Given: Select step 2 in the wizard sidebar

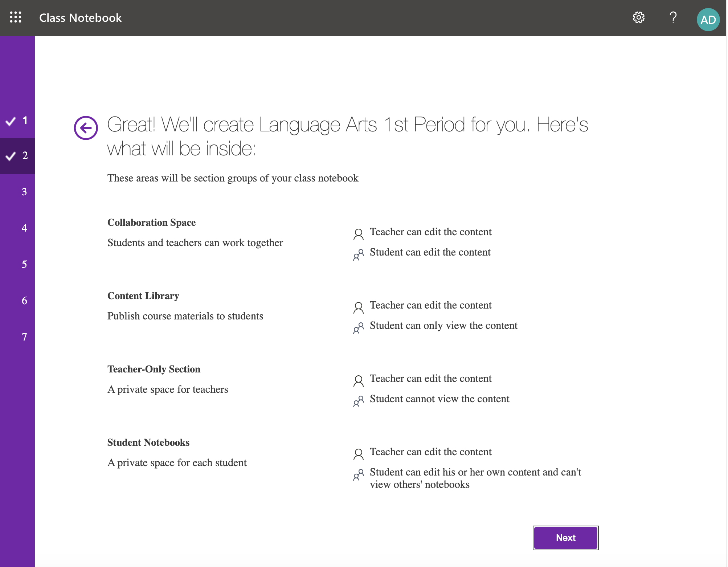Looking at the screenshot, I should (x=17, y=156).
